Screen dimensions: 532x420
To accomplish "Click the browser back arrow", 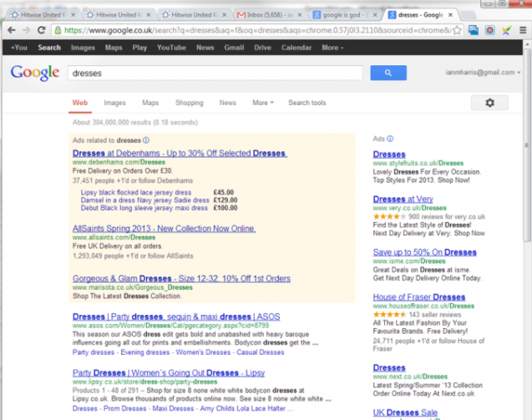I will [11, 30].
